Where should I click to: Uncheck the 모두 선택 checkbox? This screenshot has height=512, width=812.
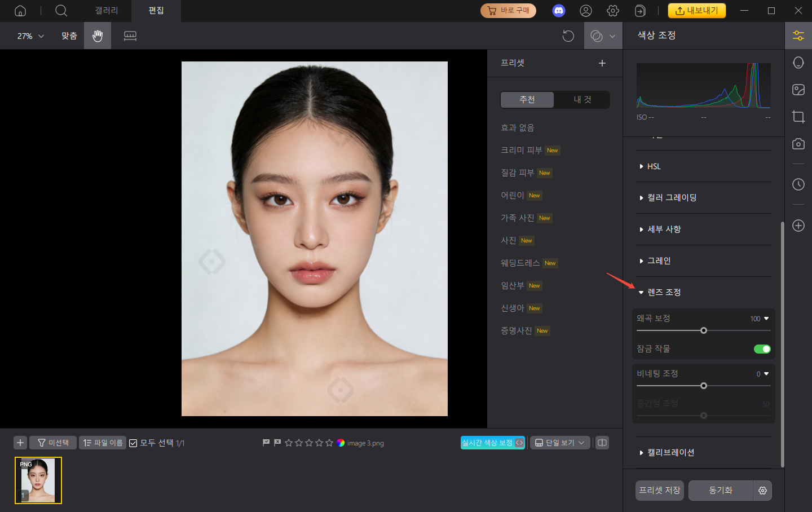pyautogui.click(x=132, y=443)
